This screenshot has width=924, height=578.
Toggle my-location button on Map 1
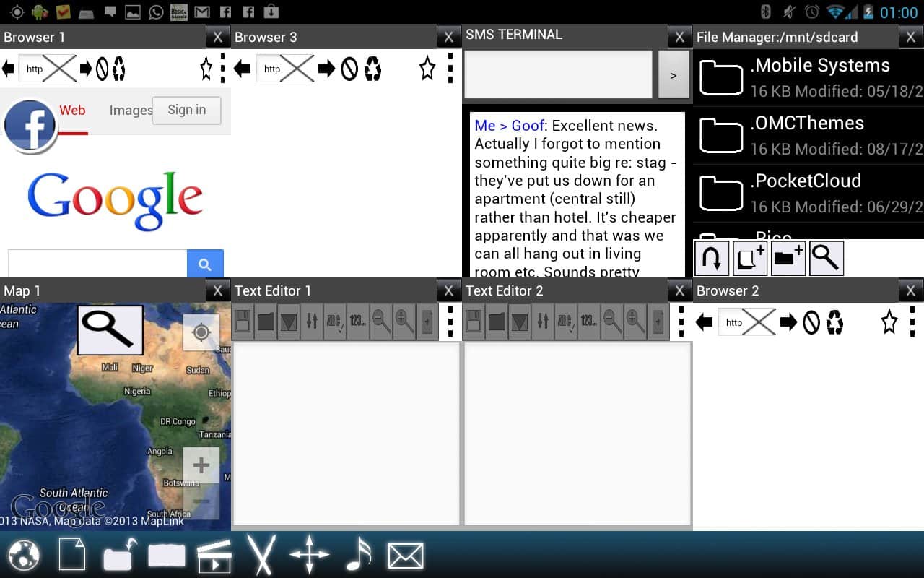coord(201,332)
